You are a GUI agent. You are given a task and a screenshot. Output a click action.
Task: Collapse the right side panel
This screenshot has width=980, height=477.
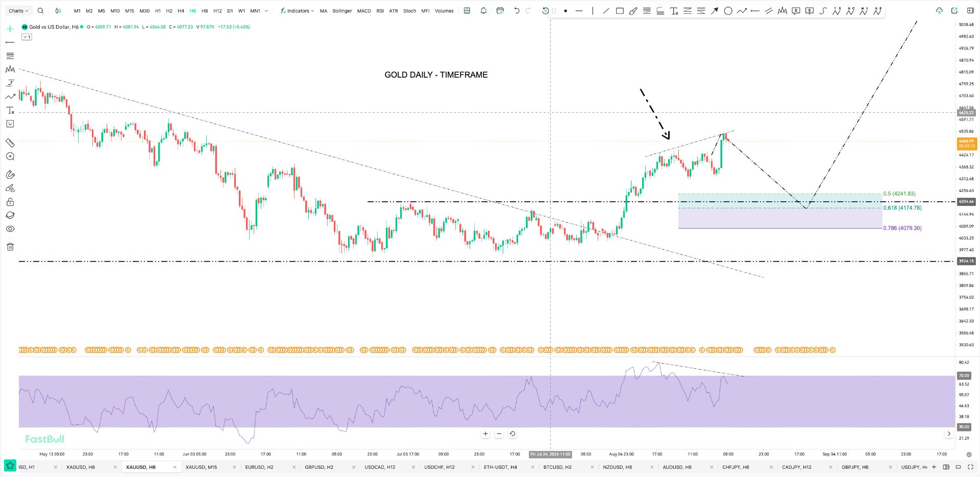970,11
